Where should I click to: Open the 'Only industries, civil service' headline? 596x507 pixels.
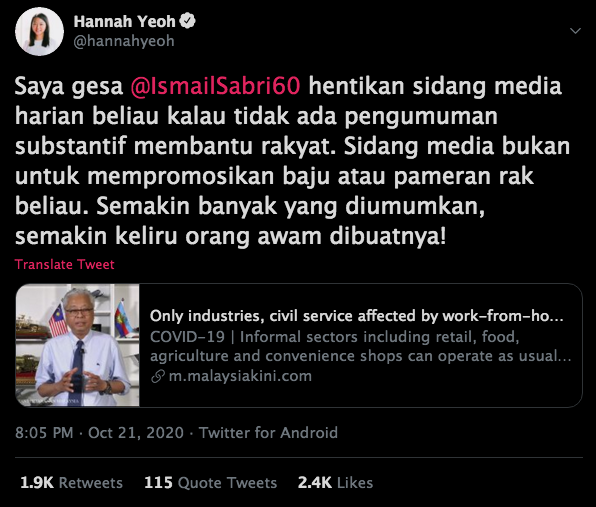point(357,316)
